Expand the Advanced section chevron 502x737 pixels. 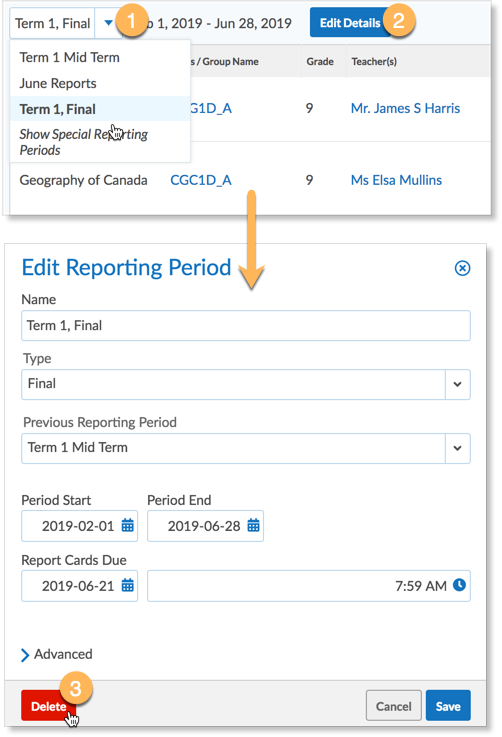[25, 655]
